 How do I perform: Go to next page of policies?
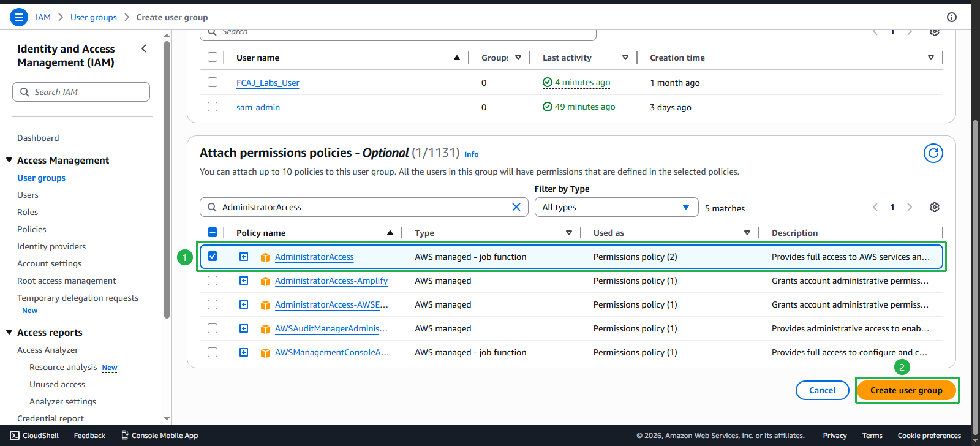click(910, 207)
